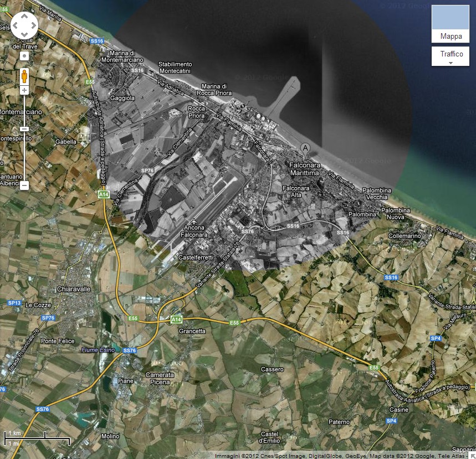Click the airplane icon for Ancona Falconara airport
The width and height of the screenshot is (476, 459).
pos(193,221)
